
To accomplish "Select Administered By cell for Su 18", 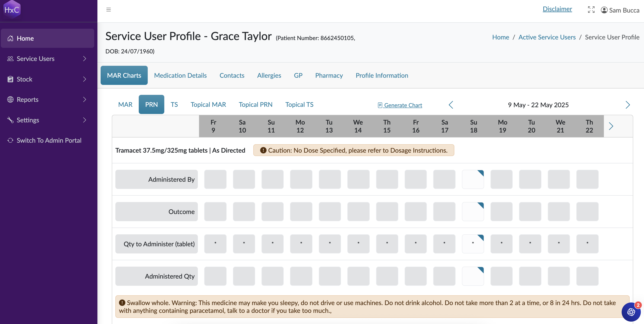I will coord(473,179).
